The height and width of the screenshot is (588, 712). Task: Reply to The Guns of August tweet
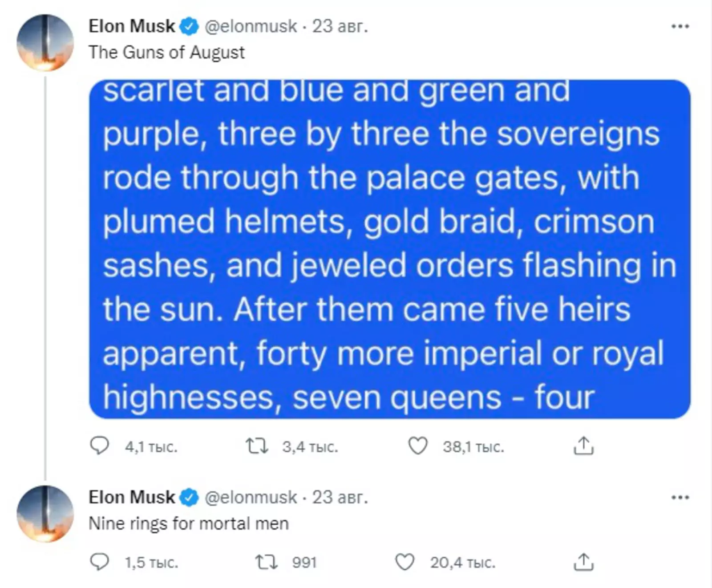coord(99,446)
